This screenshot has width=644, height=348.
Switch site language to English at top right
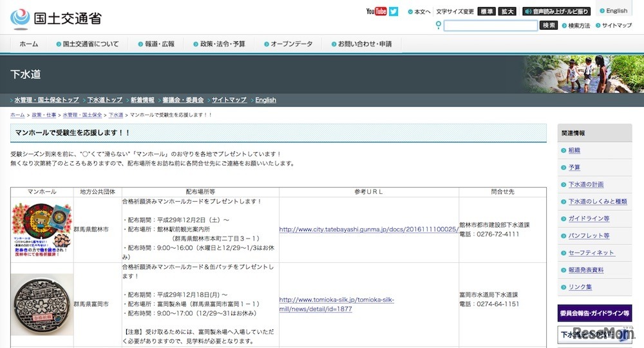tap(616, 10)
